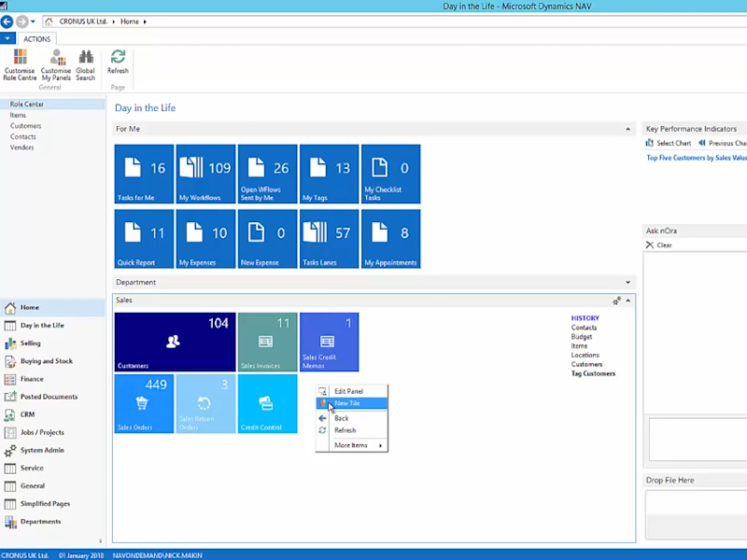Choose Back from context menu
This screenshot has width=747, height=560.
click(x=352, y=418)
